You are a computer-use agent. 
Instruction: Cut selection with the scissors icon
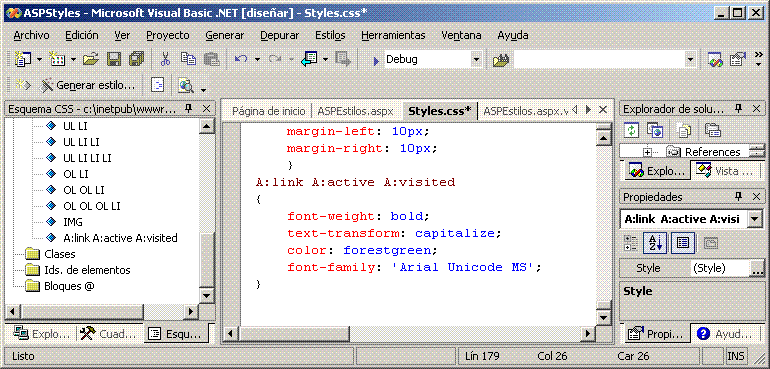click(165, 59)
